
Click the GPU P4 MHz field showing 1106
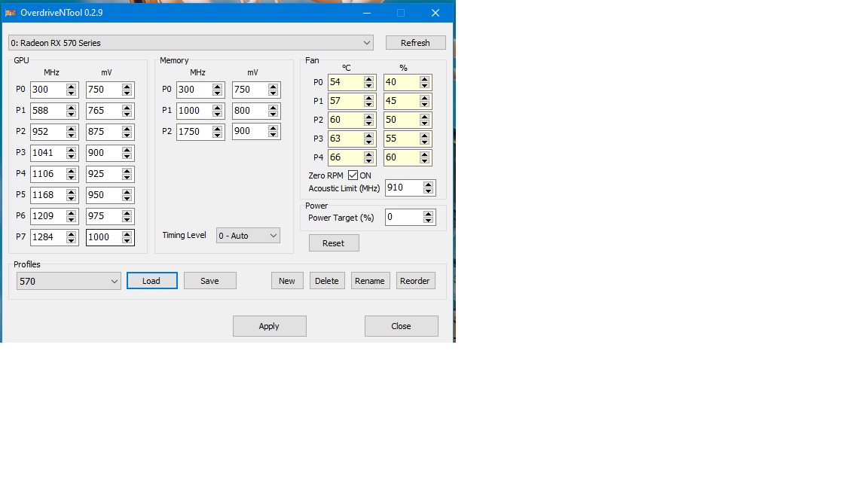pos(48,174)
